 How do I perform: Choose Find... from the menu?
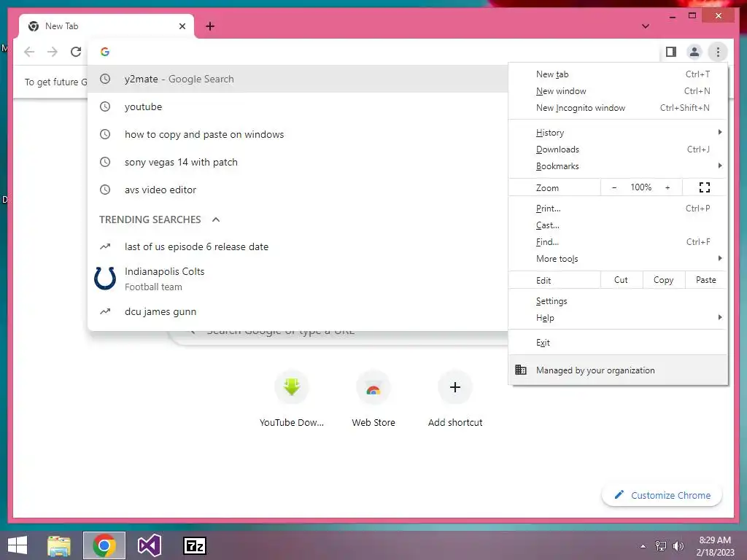click(x=619, y=242)
